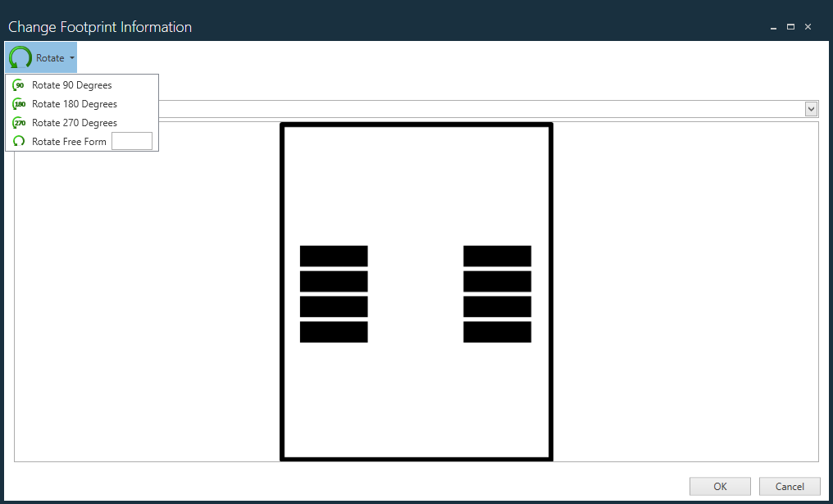Click the free-form rotation arrow icon
The image size is (833, 504).
pyautogui.click(x=19, y=141)
